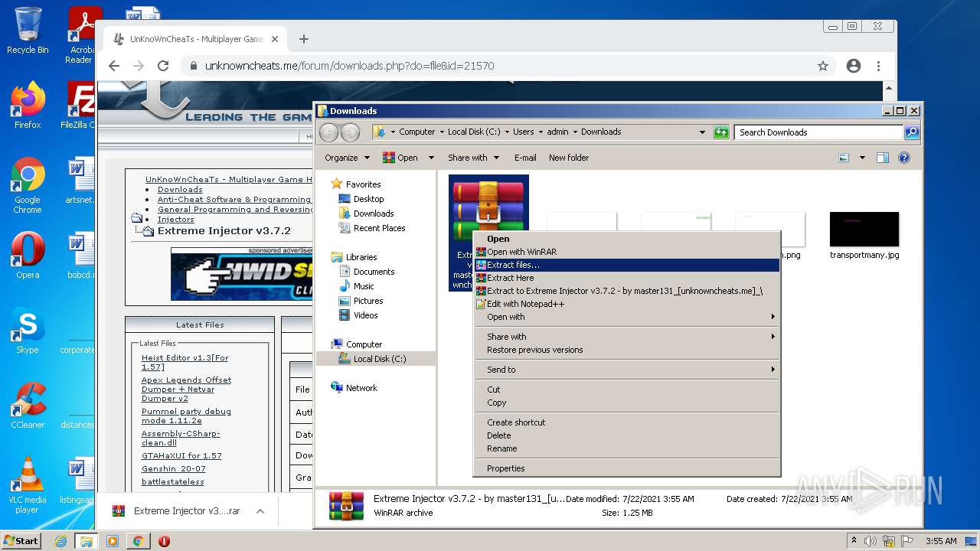Click the Opera icon in the taskbar
The image size is (980, 551).
click(164, 541)
